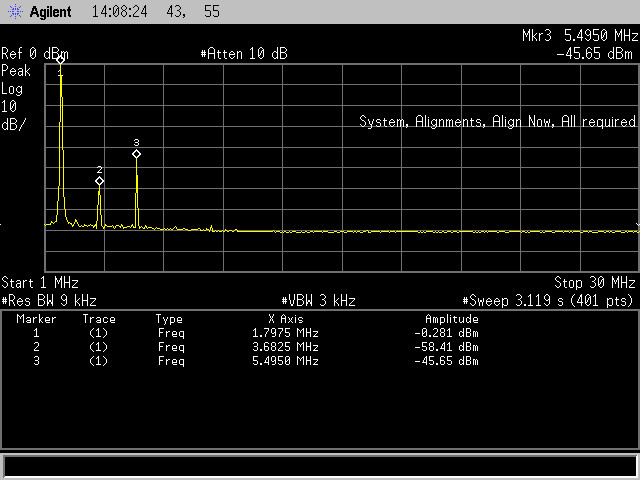This screenshot has width=640, height=480.
Task: Click the empty status bar field at bottom
Action: [320, 466]
